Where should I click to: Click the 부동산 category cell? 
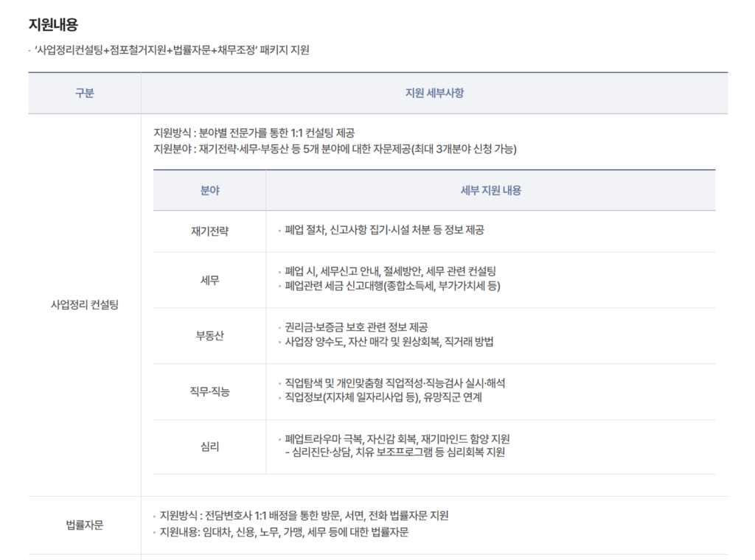(x=209, y=335)
